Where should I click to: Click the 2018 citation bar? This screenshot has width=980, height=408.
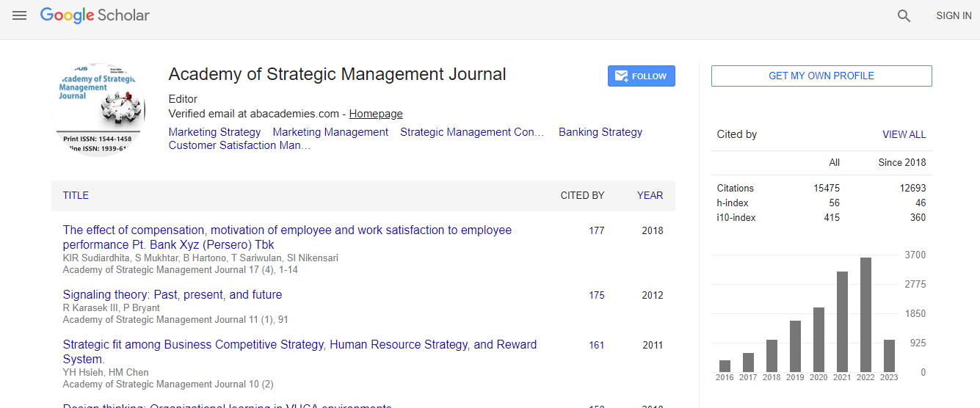coord(772,356)
